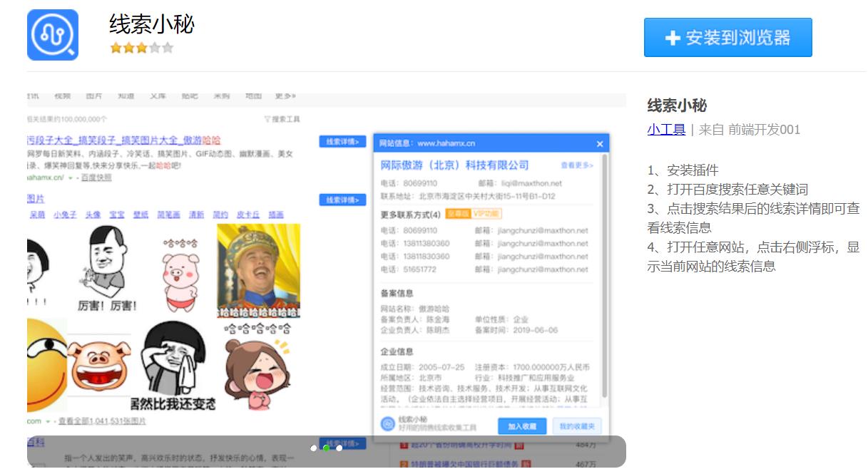Click the VIP功能 badge in the popup

(x=486, y=215)
